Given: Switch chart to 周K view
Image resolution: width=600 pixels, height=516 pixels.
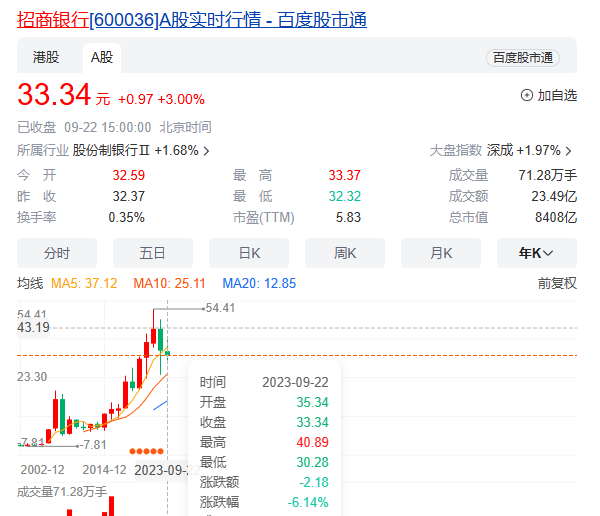Looking at the screenshot, I should (345, 253).
